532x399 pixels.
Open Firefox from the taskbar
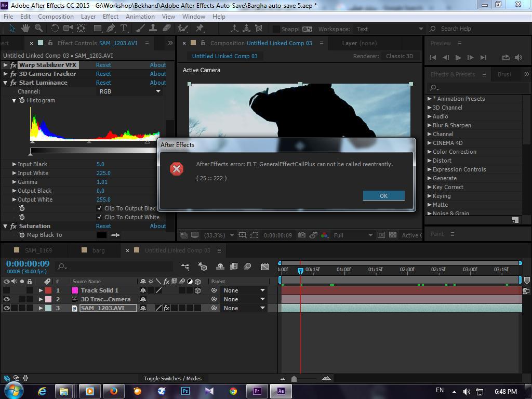coord(114,391)
